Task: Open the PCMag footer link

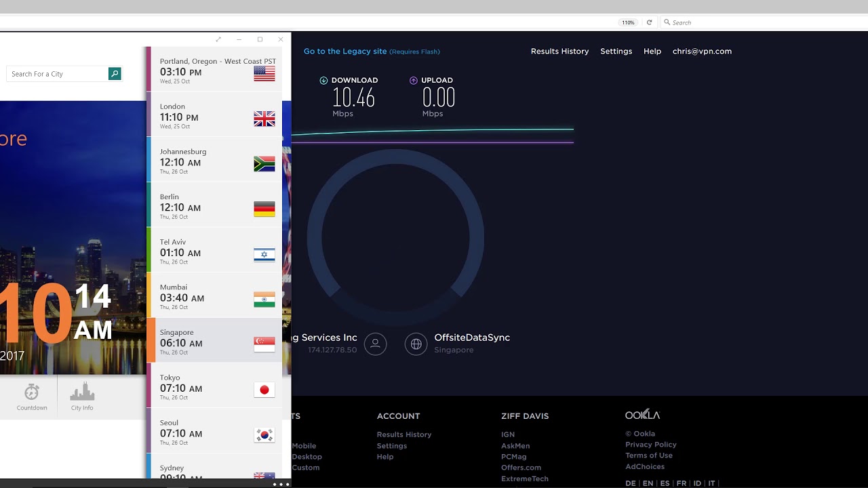Action: 514,457
